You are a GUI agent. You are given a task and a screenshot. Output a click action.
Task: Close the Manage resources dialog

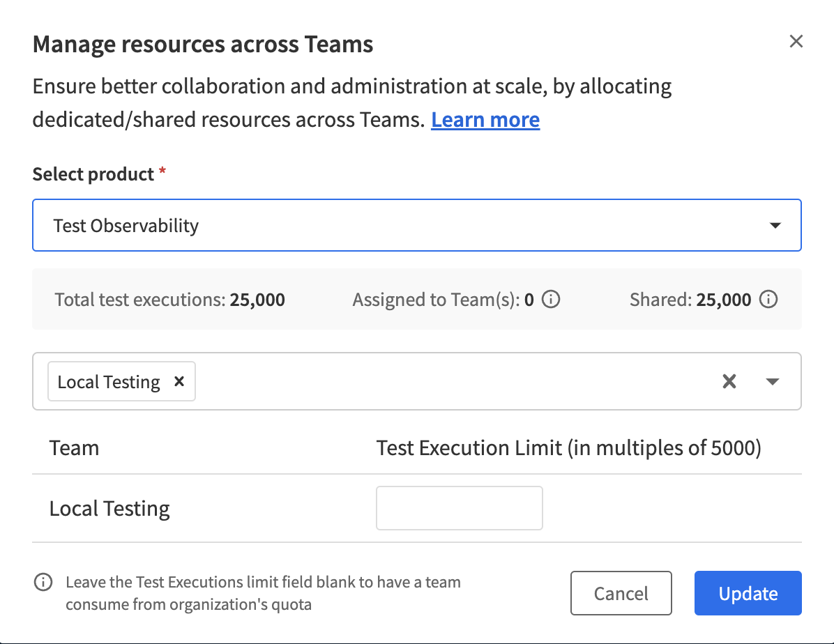pos(796,42)
